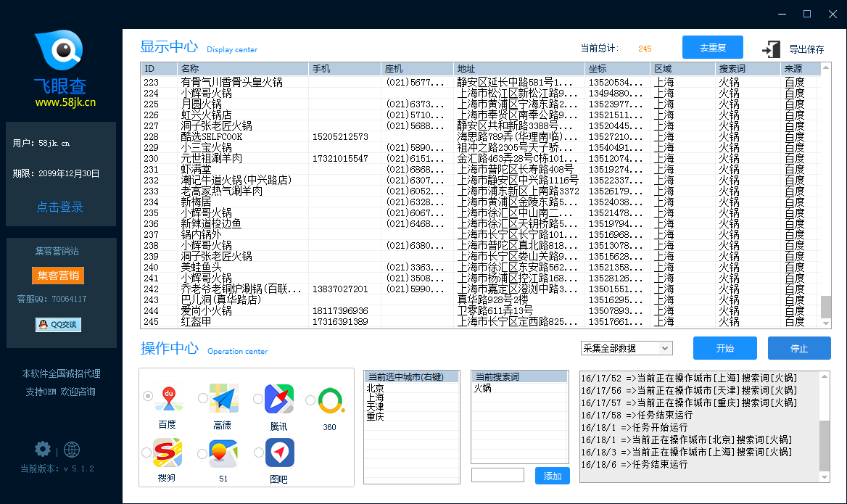
Task: Sort by the 搜索词 column header
Action: coord(748,69)
